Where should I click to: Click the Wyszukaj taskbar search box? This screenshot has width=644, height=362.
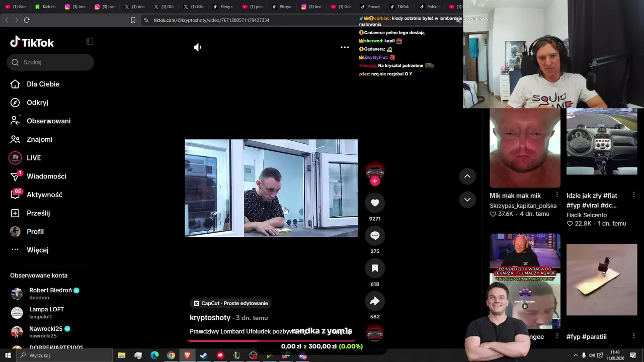[x=64, y=355]
